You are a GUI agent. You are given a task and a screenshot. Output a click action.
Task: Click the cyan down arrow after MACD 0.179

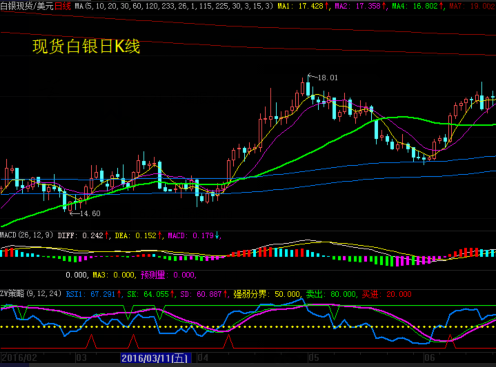point(217,236)
